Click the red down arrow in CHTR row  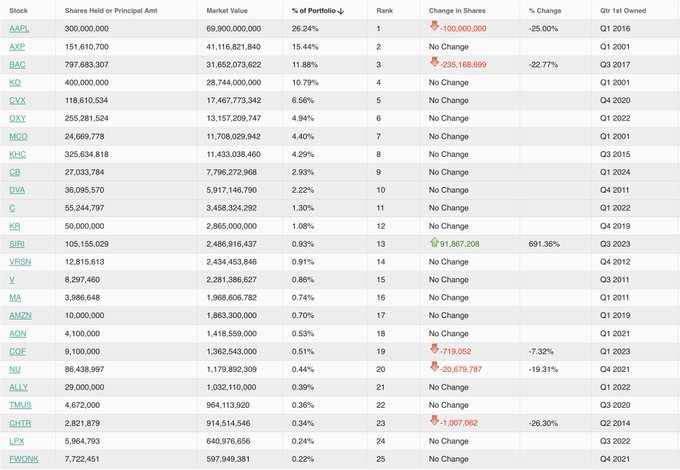[x=434, y=420]
